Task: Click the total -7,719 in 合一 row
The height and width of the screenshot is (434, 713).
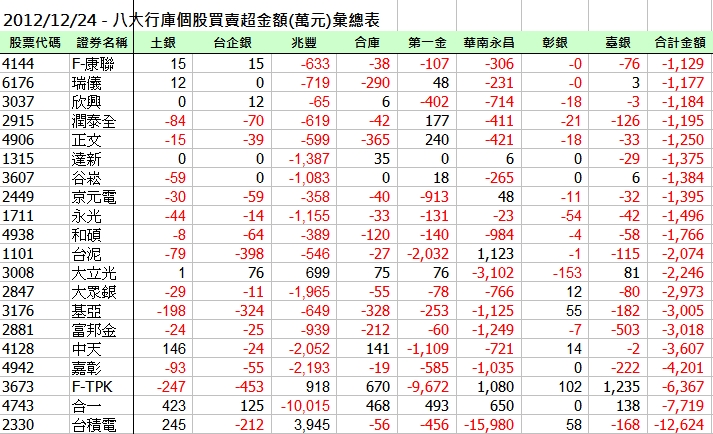Action: point(683,406)
